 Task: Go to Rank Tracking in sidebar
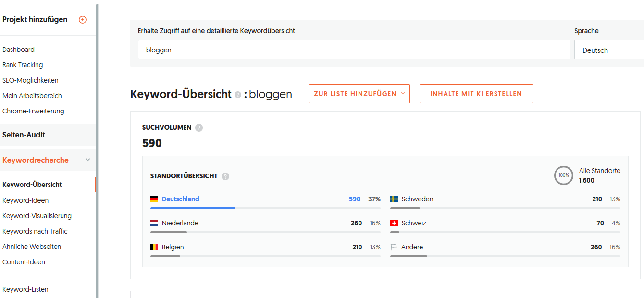23,65
